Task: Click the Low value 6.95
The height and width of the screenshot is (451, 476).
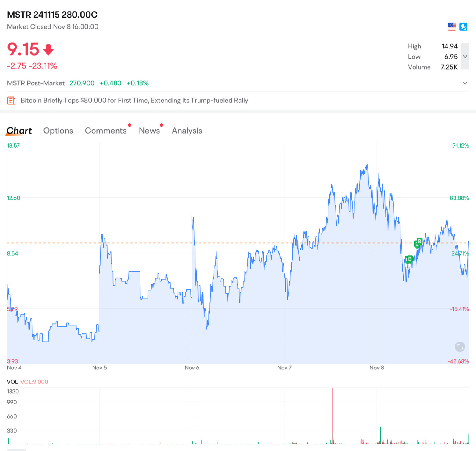Action: click(451, 57)
